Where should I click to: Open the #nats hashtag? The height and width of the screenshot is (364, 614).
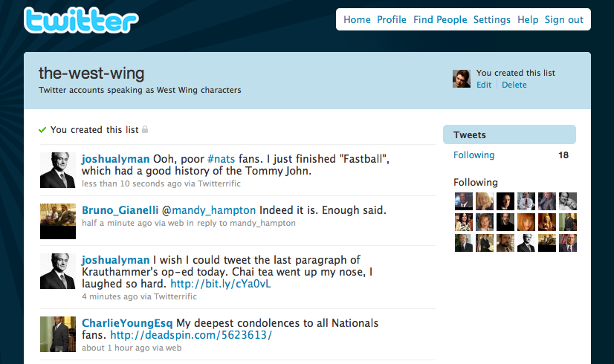pyautogui.click(x=221, y=159)
